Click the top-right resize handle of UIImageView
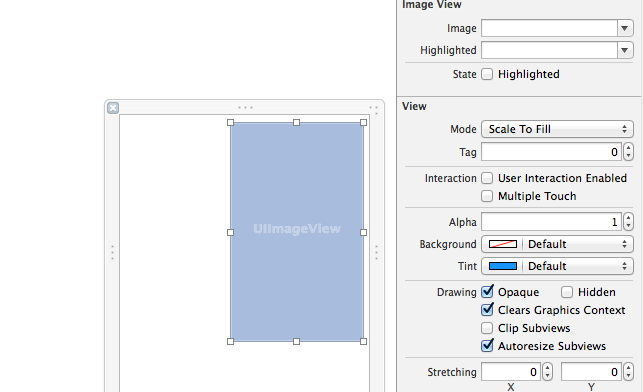 coord(363,123)
